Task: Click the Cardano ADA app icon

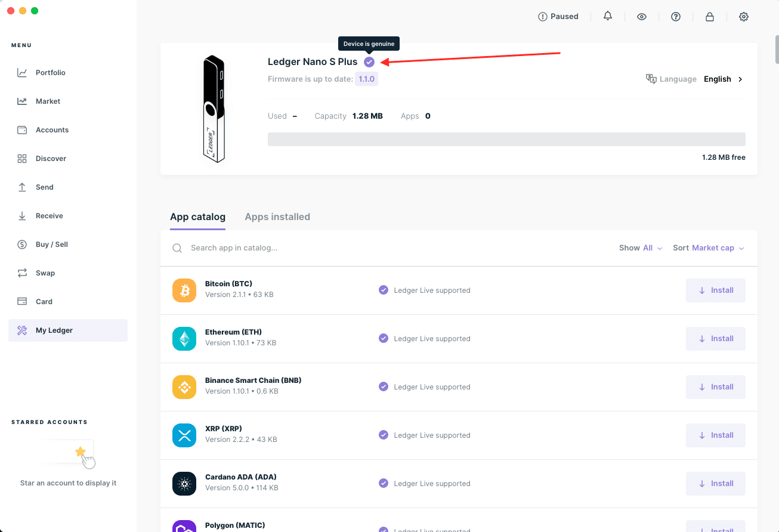Action: click(184, 484)
